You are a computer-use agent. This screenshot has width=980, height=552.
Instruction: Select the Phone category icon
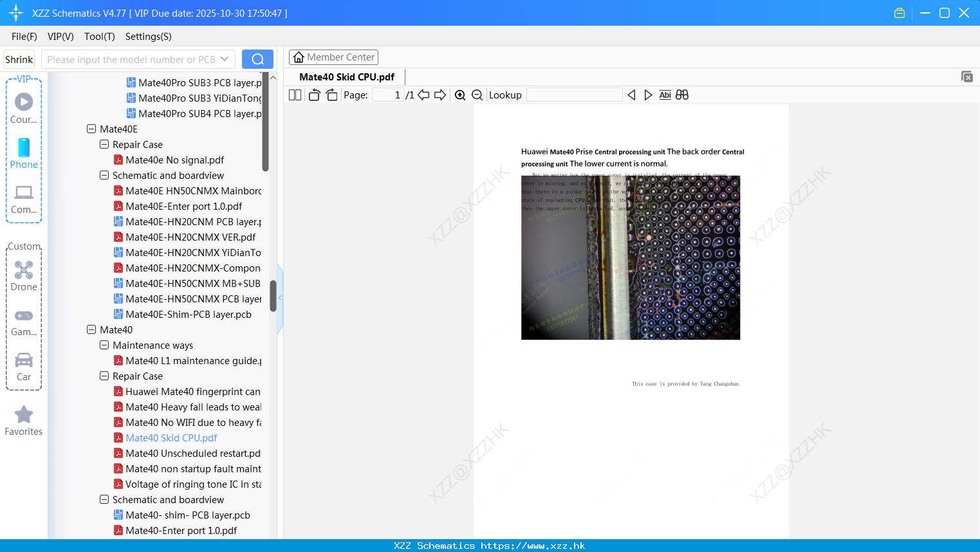point(24,153)
